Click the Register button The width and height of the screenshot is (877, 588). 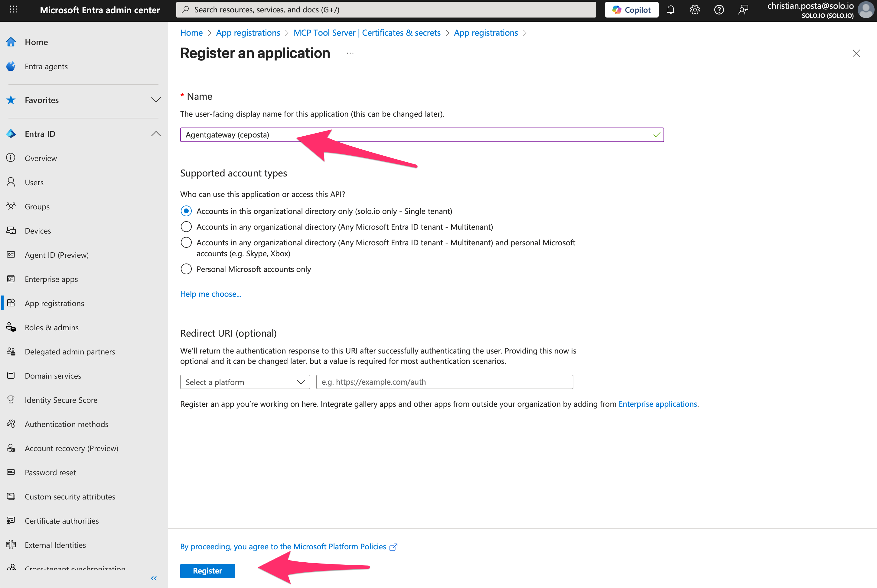(207, 571)
